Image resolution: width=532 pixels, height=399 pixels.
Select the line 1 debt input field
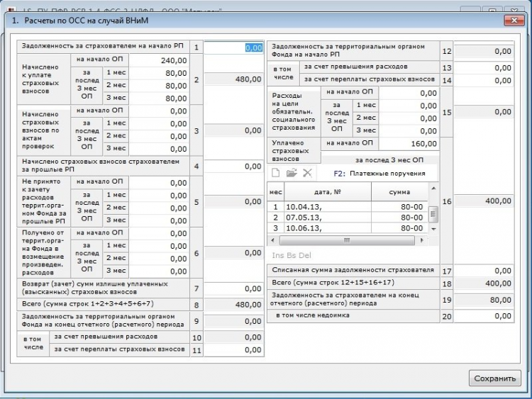234,47
